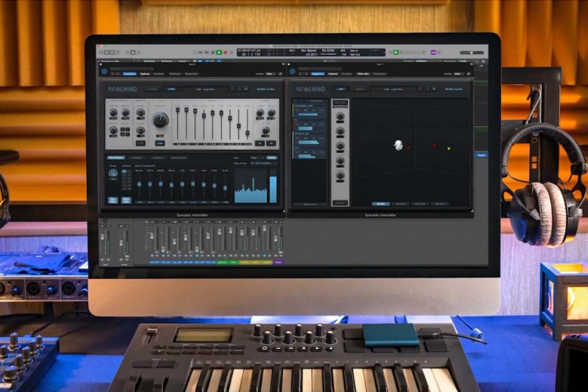
Task: Open Editor view dropdown in right plugin header
Action: (x=459, y=74)
